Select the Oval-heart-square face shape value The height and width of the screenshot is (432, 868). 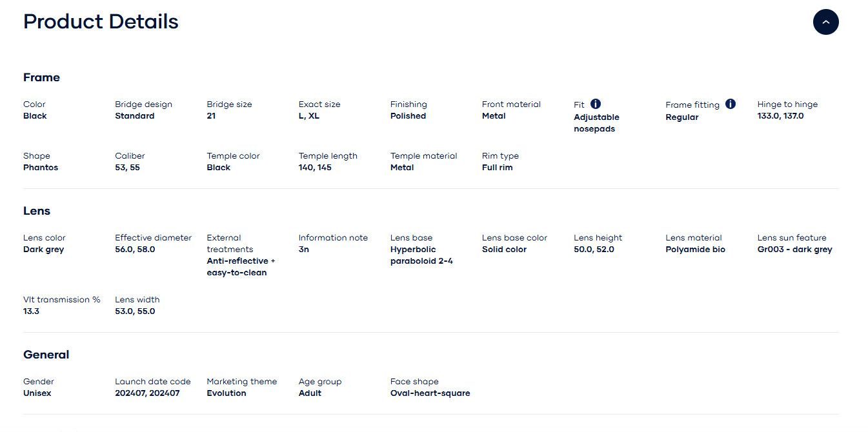[430, 393]
